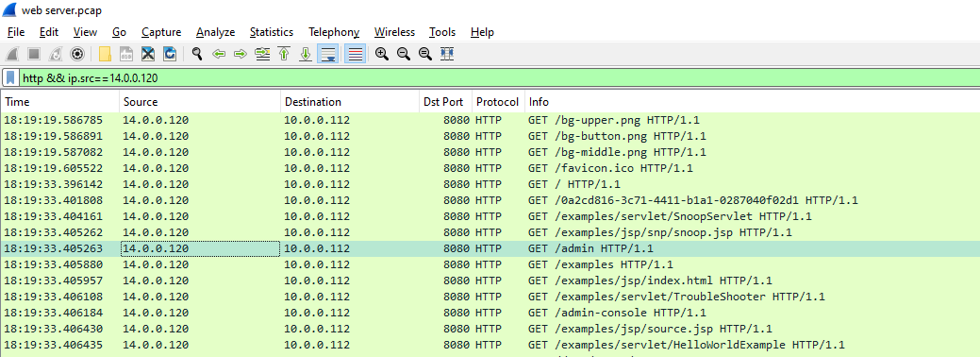The width and height of the screenshot is (980, 357).
Task: Click the highlighted source cell in /admin row
Action: tap(200, 248)
